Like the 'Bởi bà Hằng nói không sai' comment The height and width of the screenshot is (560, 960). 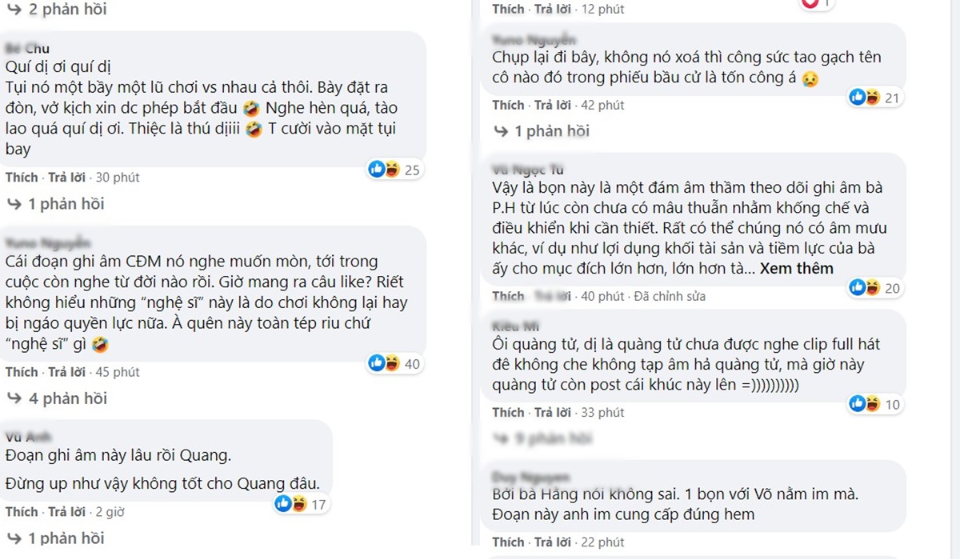508,543
